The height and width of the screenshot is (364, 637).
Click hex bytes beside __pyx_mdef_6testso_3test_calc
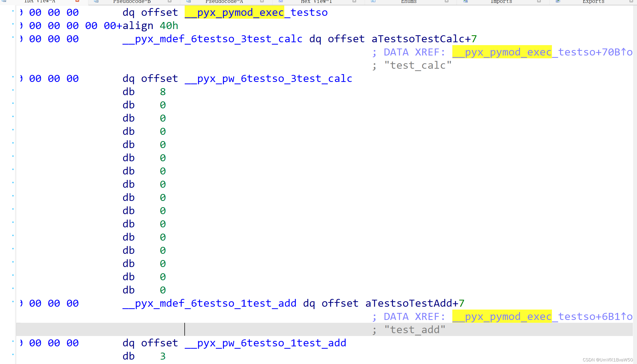[x=49, y=39]
